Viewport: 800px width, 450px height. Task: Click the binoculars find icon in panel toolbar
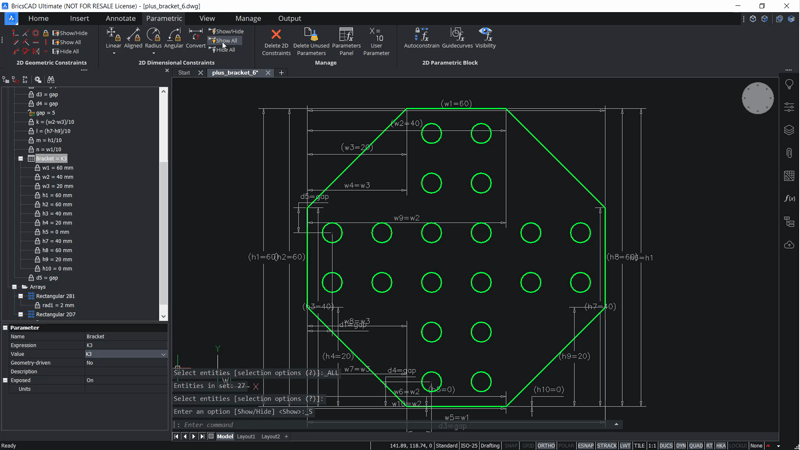51,80
